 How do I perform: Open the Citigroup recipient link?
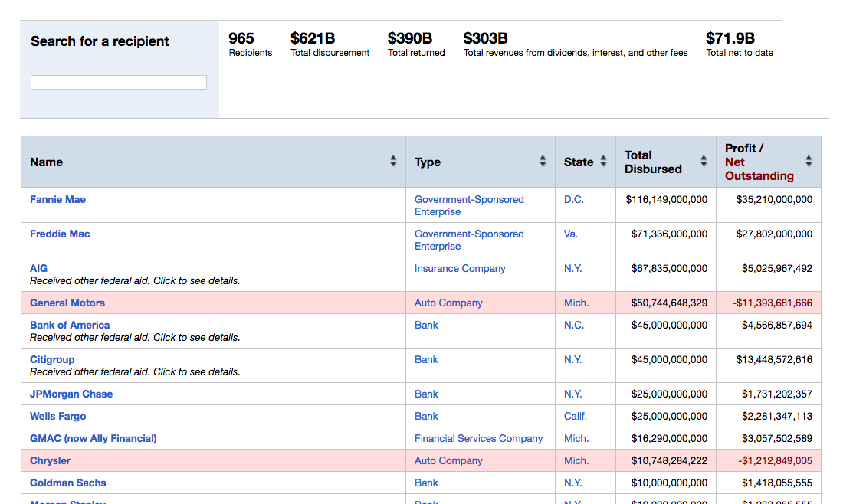coord(52,359)
